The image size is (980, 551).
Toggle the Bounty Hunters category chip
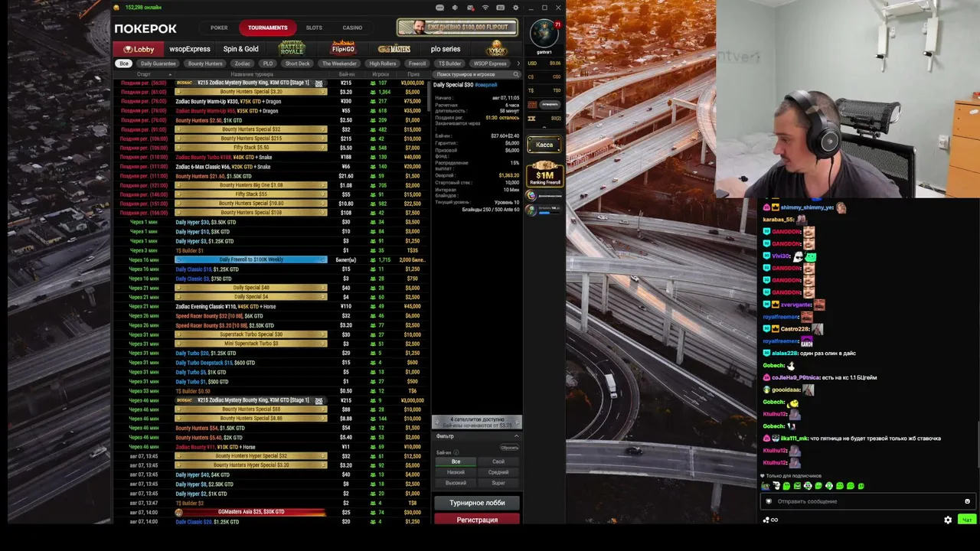tap(205, 64)
